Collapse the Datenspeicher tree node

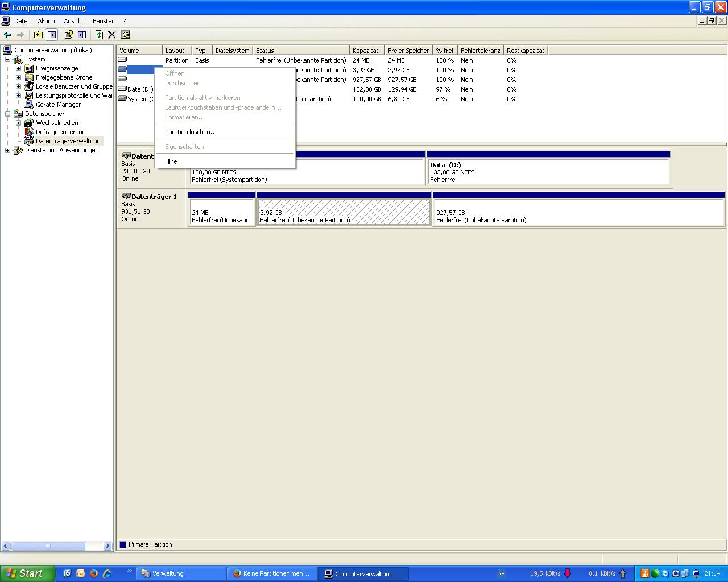(x=7, y=114)
